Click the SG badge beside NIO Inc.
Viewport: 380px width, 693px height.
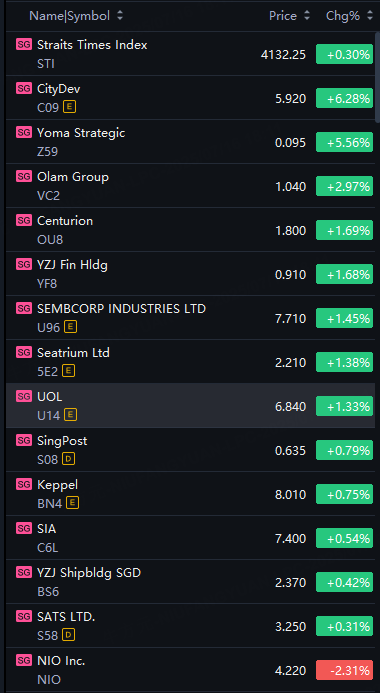tap(24, 660)
